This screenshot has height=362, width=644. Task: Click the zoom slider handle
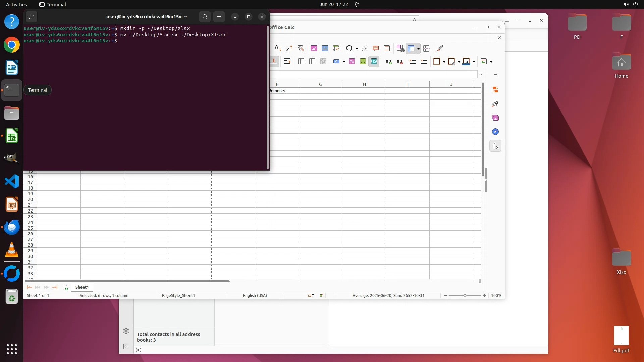(x=465, y=296)
